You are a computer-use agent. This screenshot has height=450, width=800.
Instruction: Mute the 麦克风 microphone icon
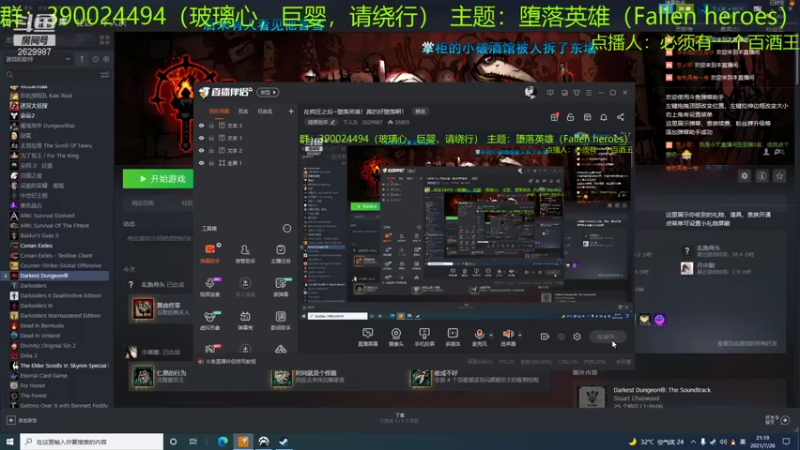pyautogui.click(x=479, y=334)
